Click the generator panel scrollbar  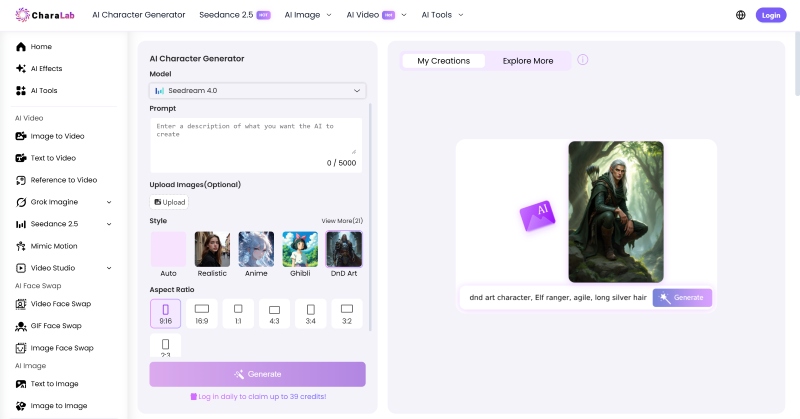point(370,217)
